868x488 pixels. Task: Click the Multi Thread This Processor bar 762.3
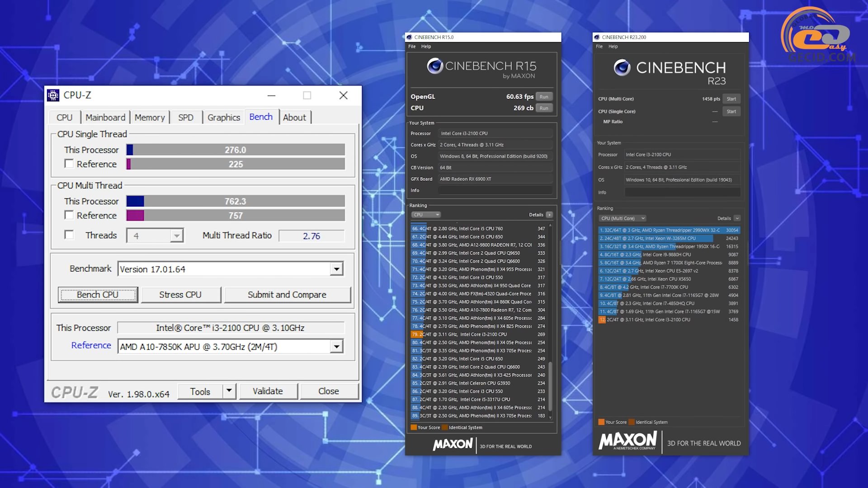click(x=236, y=201)
